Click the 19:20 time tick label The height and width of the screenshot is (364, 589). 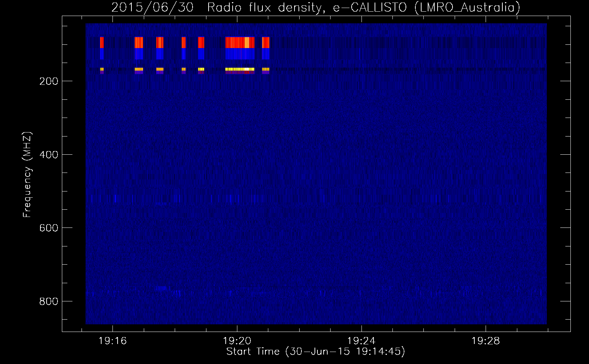coord(237,341)
